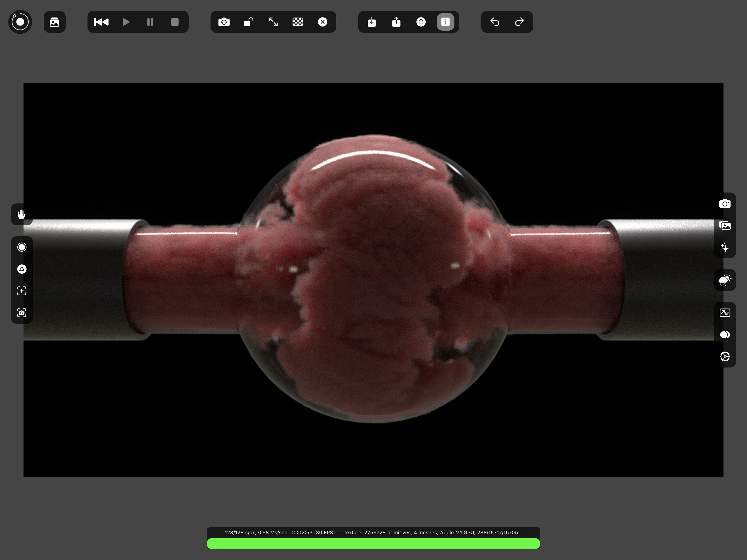Click the download import arrow icon
747x560 pixels.
pos(372,22)
